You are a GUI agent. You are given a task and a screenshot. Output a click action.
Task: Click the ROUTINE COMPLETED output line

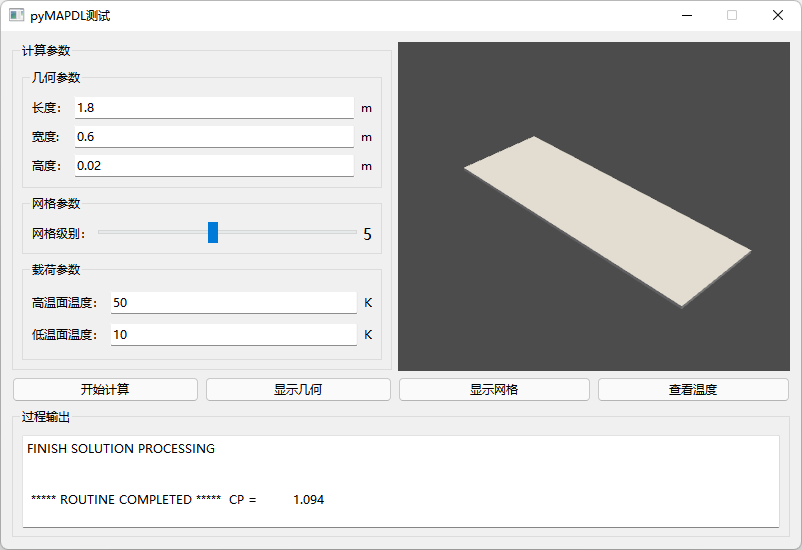pos(177,500)
